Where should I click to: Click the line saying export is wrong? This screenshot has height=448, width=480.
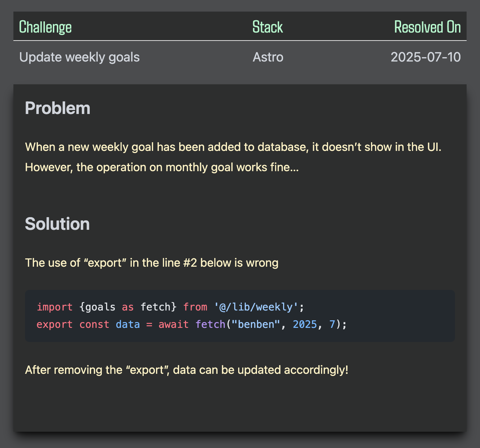click(152, 263)
